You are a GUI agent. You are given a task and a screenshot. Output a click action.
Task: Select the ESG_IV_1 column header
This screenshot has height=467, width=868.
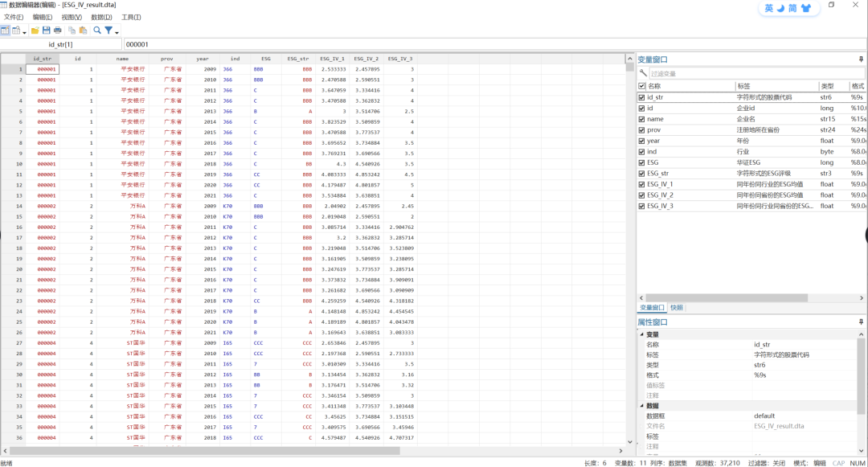(x=332, y=59)
